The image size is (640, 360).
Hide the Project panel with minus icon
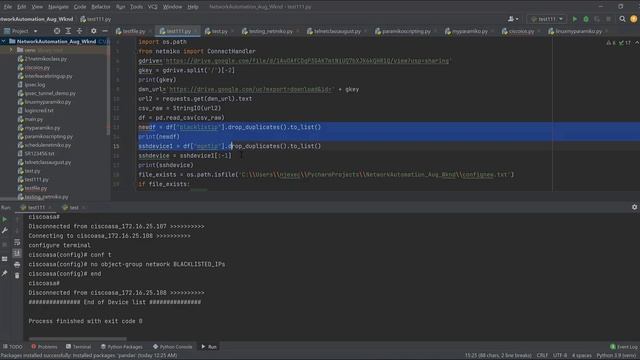click(105, 31)
